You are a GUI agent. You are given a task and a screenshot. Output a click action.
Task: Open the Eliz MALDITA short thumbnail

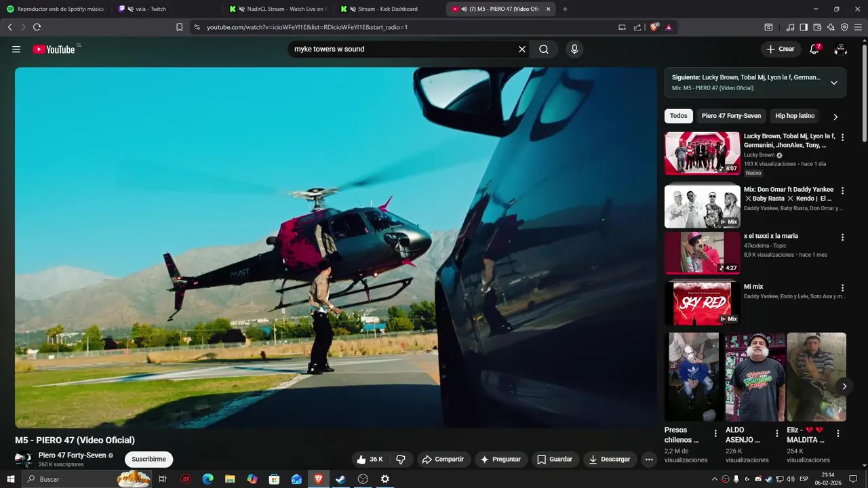coord(816,377)
